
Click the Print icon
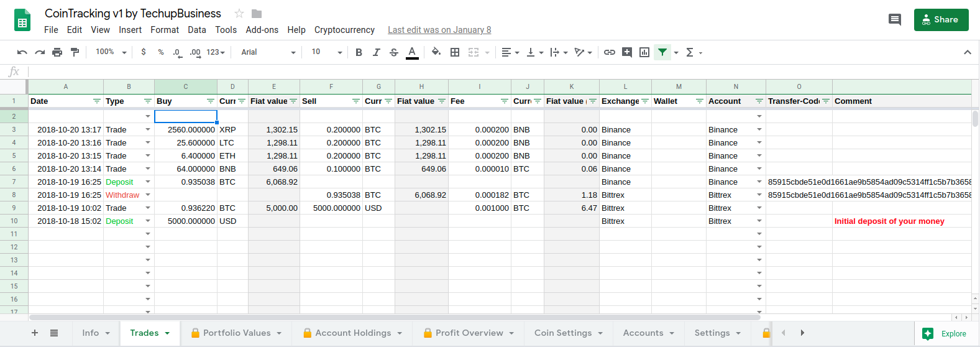(x=57, y=52)
